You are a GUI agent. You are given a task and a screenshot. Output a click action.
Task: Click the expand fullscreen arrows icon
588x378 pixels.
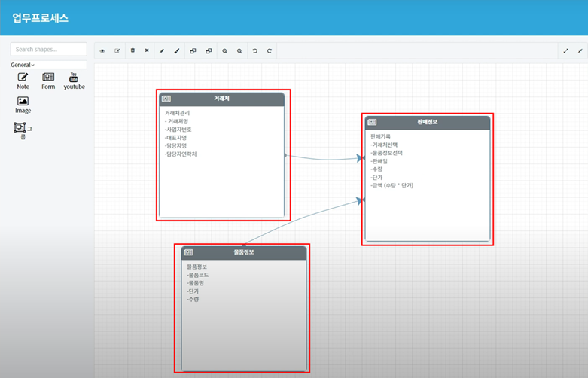click(x=566, y=51)
